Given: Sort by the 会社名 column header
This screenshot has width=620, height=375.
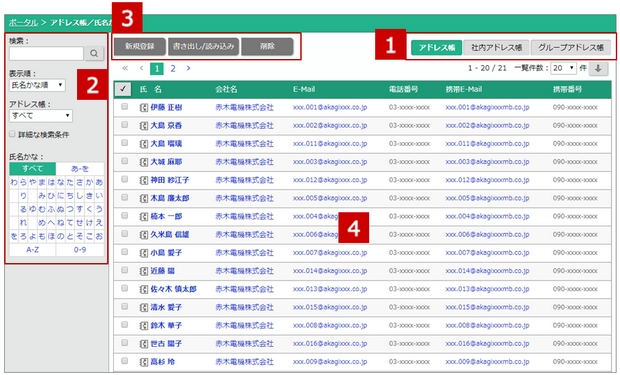Looking at the screenshot, I should coord(226,89).
